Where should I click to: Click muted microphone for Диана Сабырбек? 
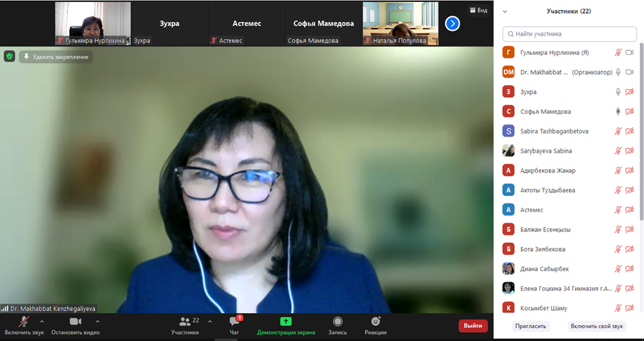(618, 268)
